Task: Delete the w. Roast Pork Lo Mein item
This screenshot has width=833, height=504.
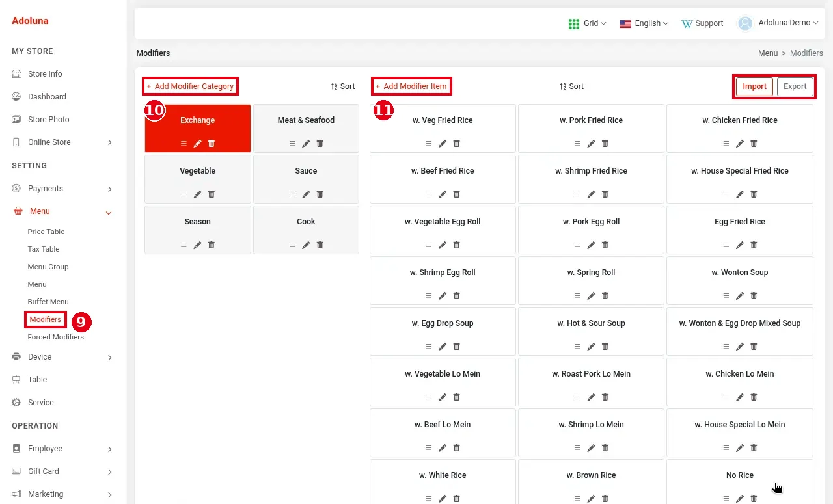Action: click(x=605, y=397)
